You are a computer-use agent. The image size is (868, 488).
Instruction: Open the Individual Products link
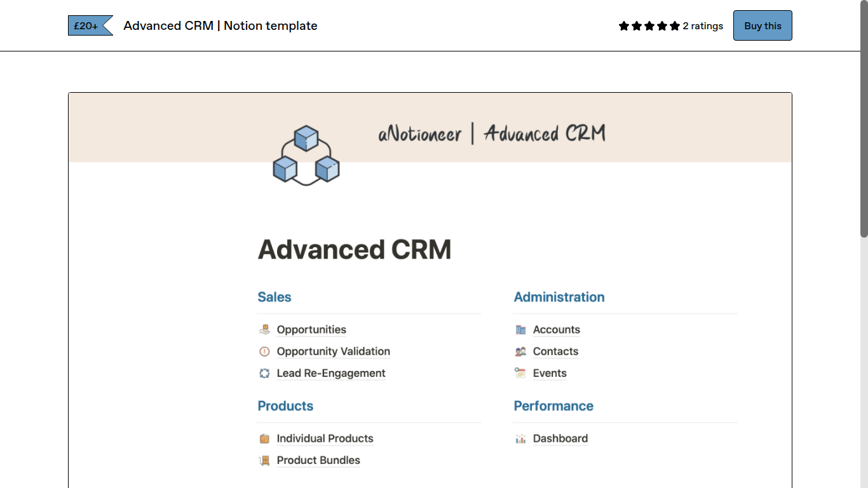click(325, 438)
